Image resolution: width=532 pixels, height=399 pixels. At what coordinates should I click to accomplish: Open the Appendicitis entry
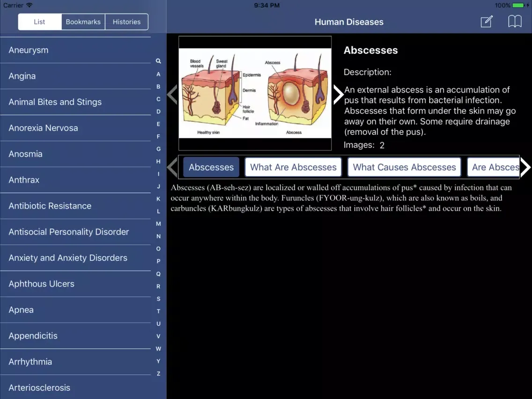point(75,336)
